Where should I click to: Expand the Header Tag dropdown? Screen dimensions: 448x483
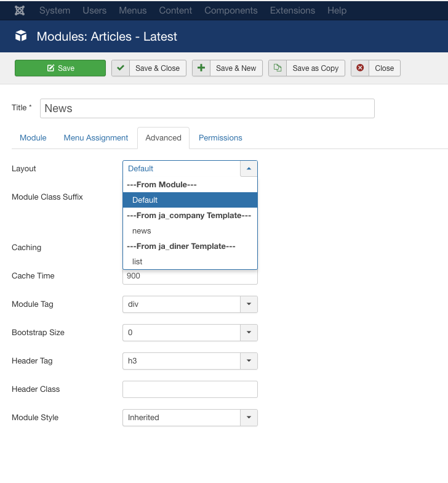249,361
